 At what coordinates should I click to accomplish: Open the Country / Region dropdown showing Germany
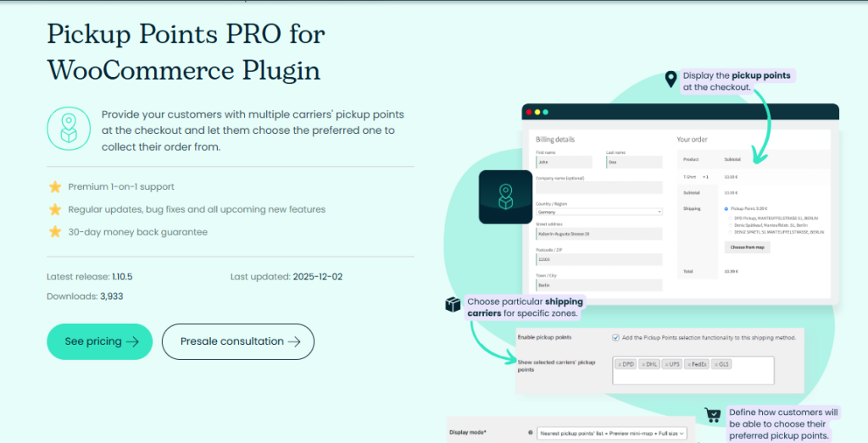pos(599,212)
